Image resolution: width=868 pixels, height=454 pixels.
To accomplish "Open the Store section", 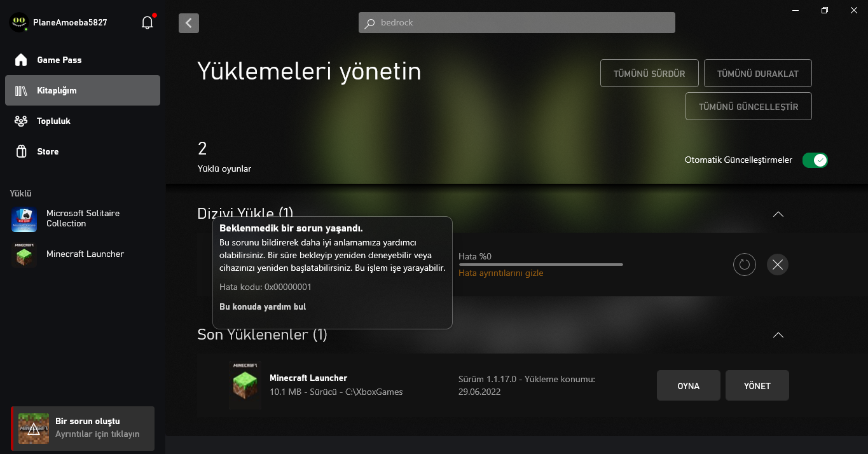I will tap(83, 151).
